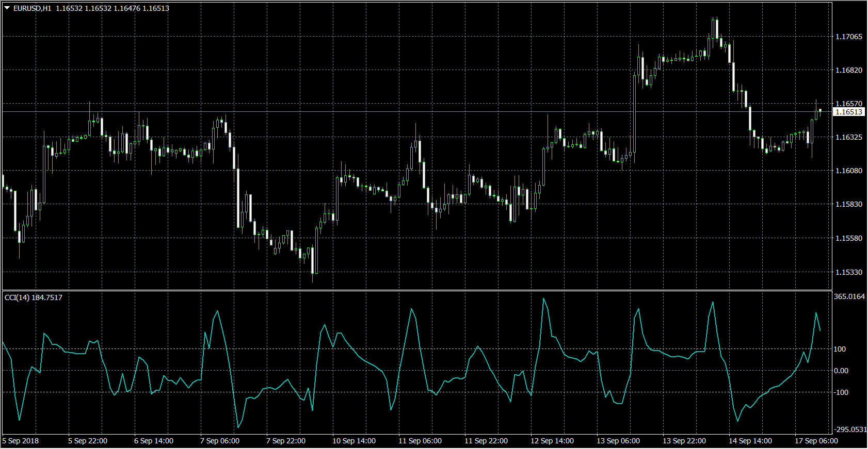Click the 1.16080 price scale label

[848, 171]
